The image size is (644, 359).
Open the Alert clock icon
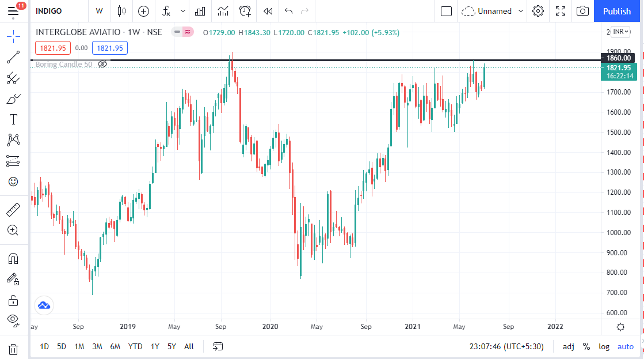(x=245, y=11)
